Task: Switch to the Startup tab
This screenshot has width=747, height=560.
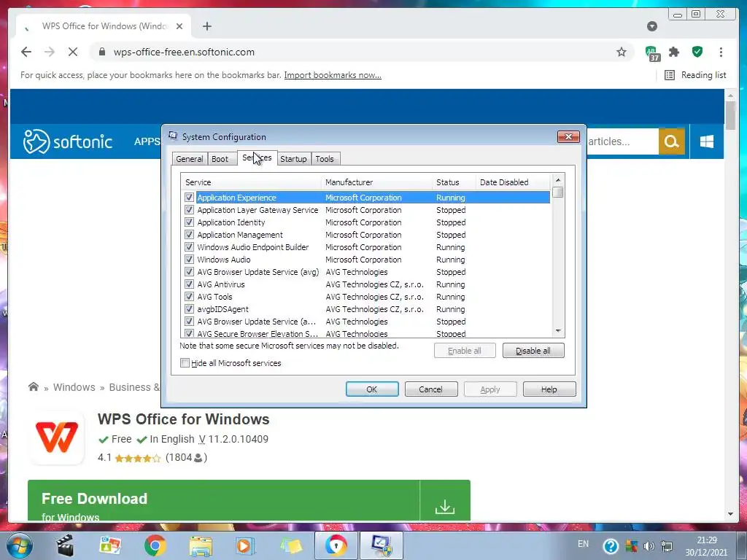Action: 293,159
